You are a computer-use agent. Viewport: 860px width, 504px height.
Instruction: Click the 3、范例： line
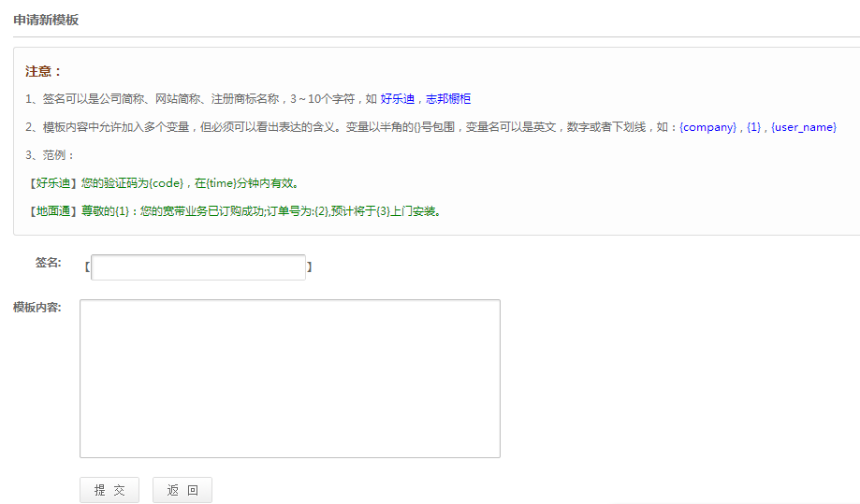pyautogui.click(x=50, y=155)
